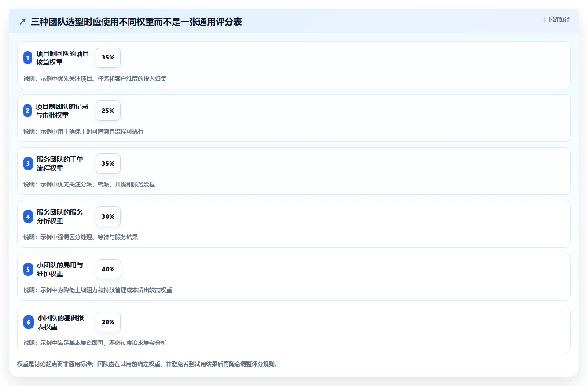Click the note about 区分处理、等待与服务结果
Image resolution: width=588 pixels, height=386 pixels.
(81, 237)
